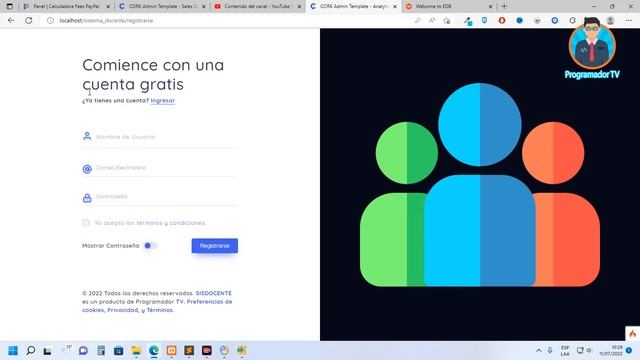Open the browser settings and more menu
The width and height of the screenshot is (640, 360).
[x=629, y=20]
